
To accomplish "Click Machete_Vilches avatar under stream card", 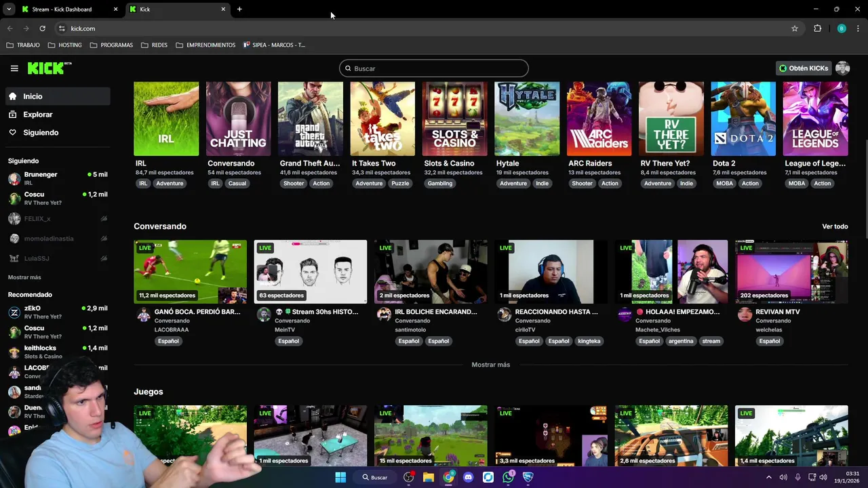I will coord(625,314).
